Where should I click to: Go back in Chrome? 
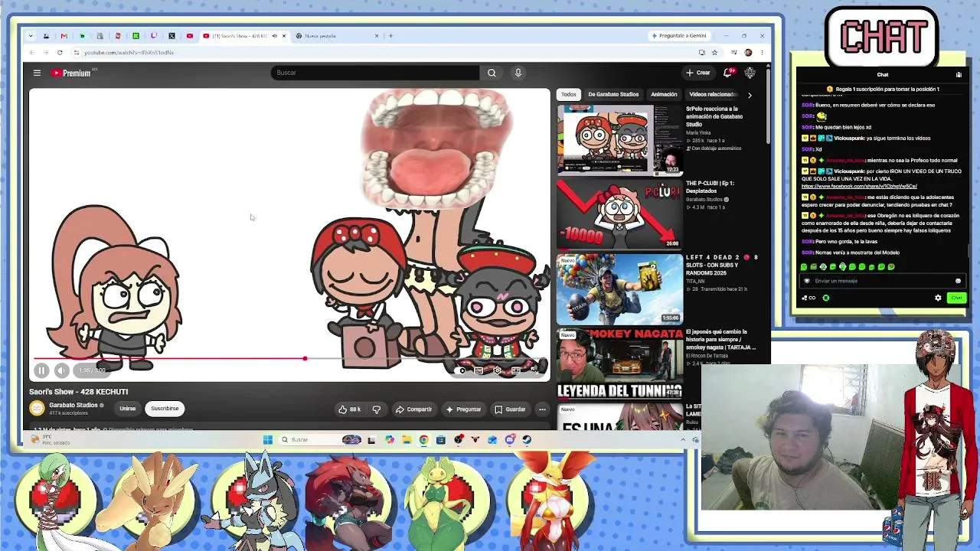pyautogui.click(x=31, y=53)
